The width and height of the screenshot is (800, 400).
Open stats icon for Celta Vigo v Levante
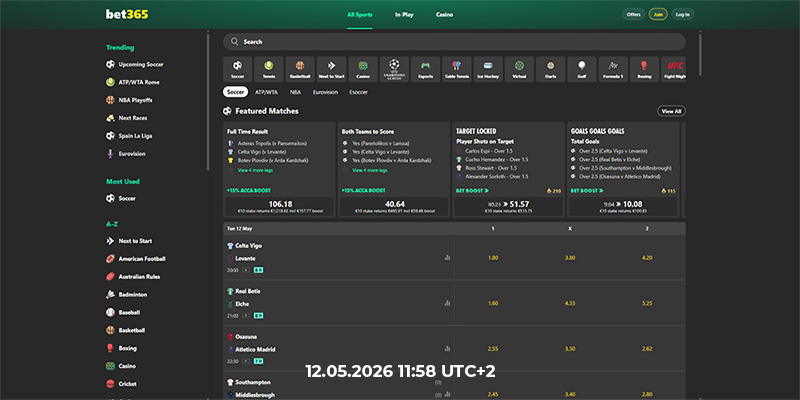(x=447, y=258)
